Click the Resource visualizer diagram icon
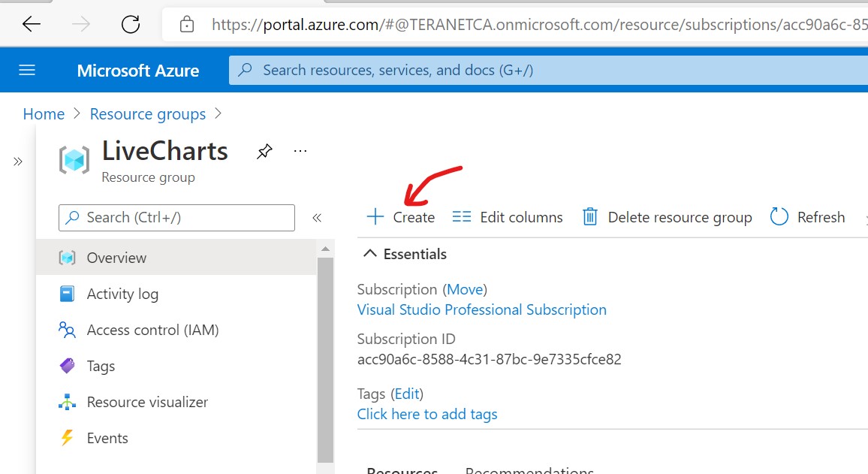 tap(67, 402)
